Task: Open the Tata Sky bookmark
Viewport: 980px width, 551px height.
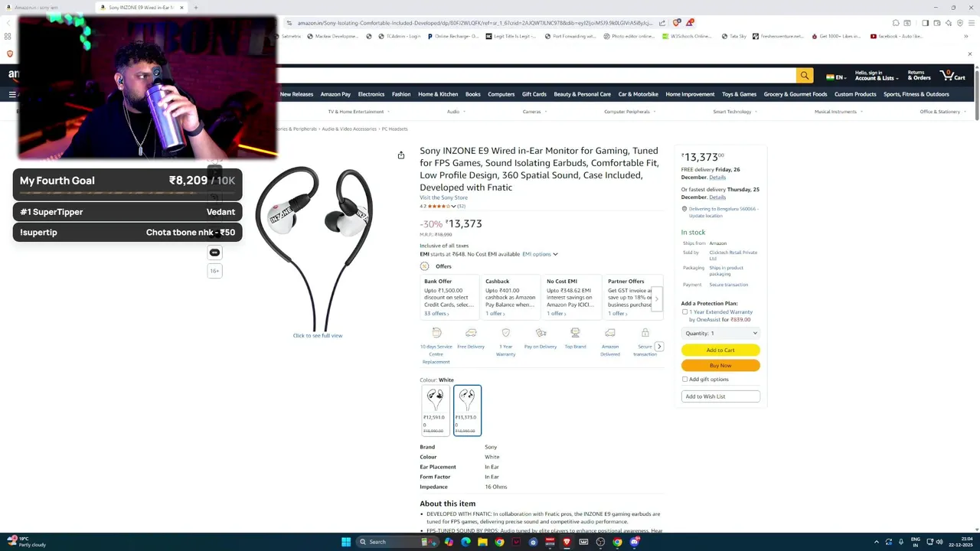Action: [x=733, y=36]
